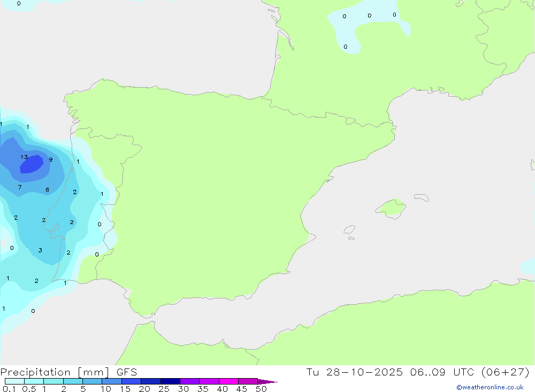Select the 40–45 mm magenta legend box
535x392 pixels.
pyautogui.click(x=228, y=381)
